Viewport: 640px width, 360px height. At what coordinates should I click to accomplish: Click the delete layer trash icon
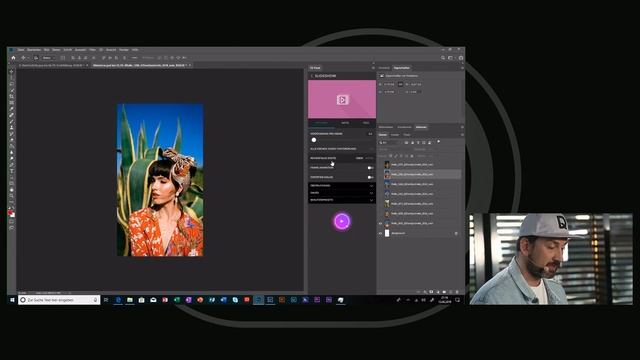click(x=457, y=292)
